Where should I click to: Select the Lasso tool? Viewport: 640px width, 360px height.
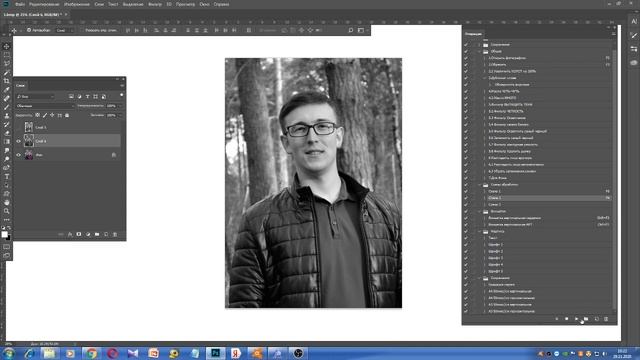point(7,63)
